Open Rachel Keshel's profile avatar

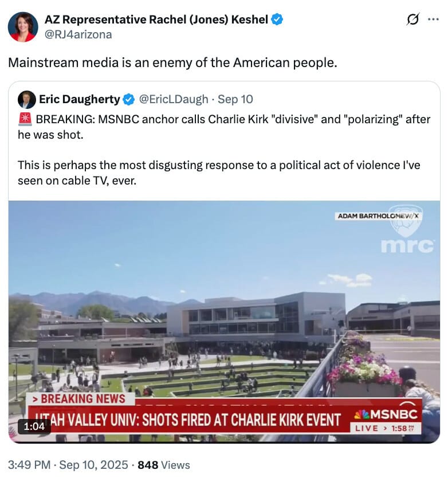(23, 27)
